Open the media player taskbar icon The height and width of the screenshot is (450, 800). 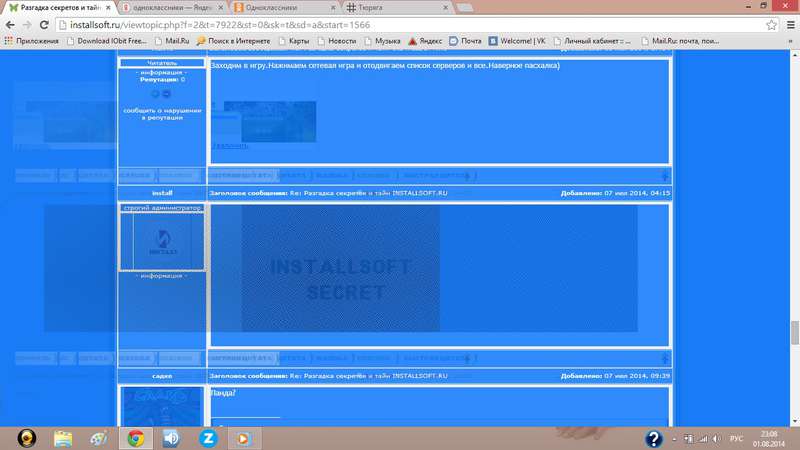[x=242, y=437]
